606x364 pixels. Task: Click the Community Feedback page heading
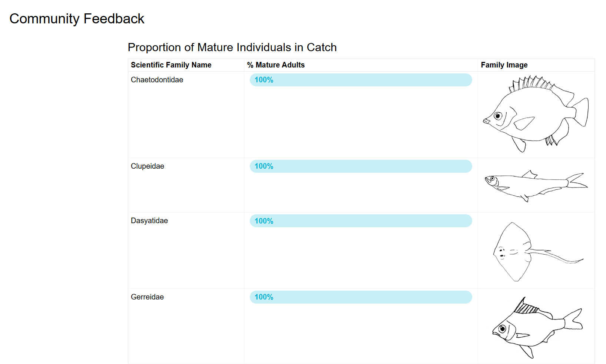pos(77,19)
